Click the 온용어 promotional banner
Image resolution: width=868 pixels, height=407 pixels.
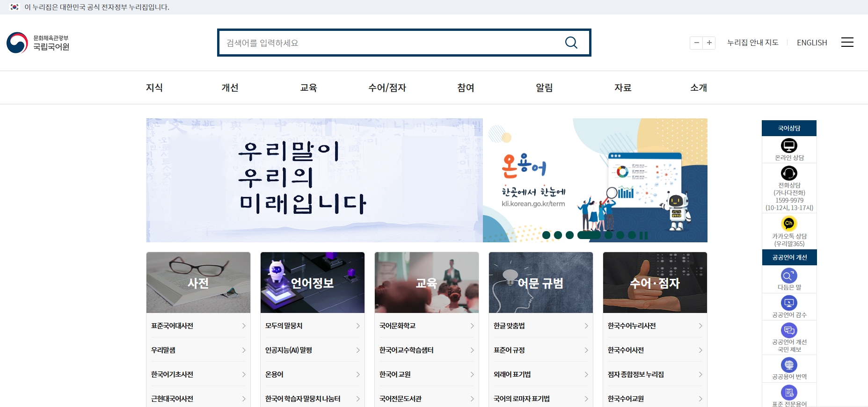(x=595, y=180)
